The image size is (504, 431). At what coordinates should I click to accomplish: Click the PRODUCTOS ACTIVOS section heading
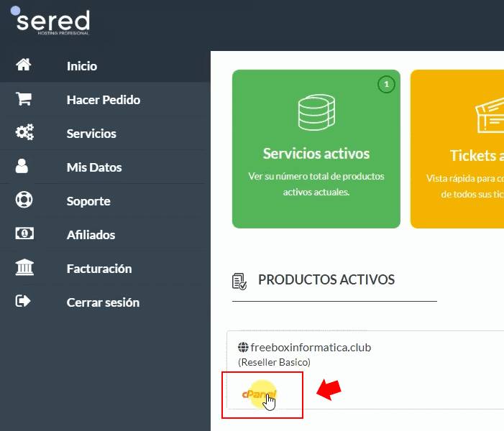326,280
